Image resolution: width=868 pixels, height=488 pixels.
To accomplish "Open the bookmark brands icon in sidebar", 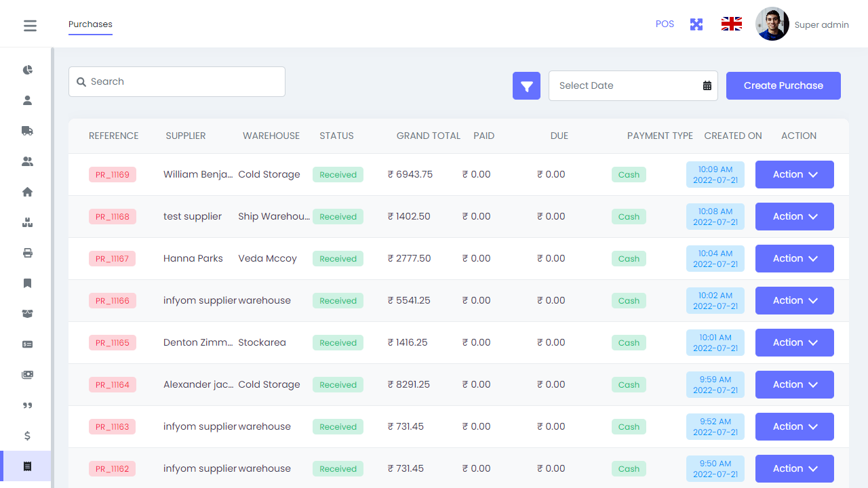I will [x=27, y=283].
